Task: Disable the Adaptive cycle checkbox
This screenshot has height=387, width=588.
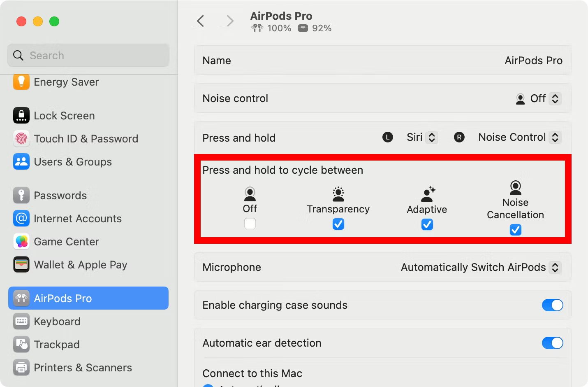Action: [427, 224]
